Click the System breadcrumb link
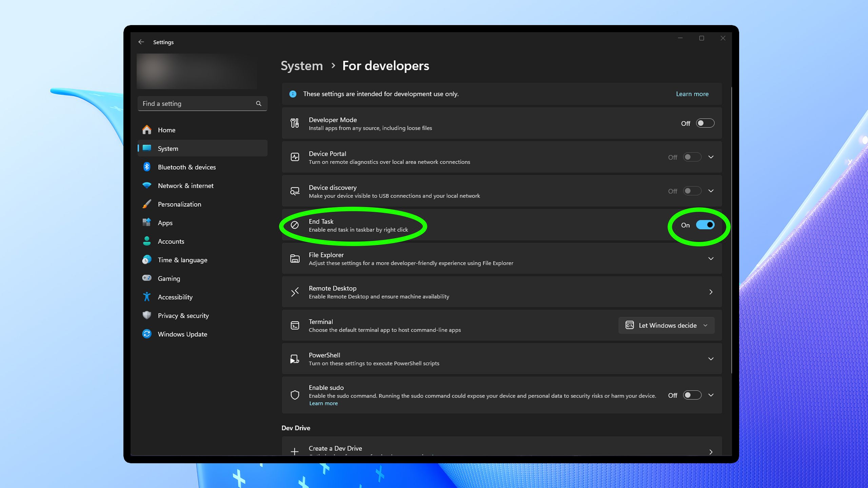Viewport: 868px width, 488px height. (x=301, y=66)
